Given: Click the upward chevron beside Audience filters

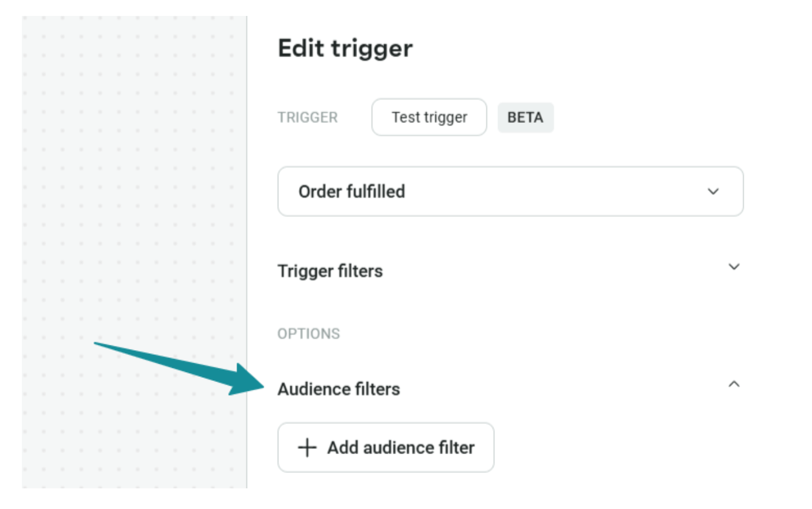Looking at the screenshot, I should 734,383.
